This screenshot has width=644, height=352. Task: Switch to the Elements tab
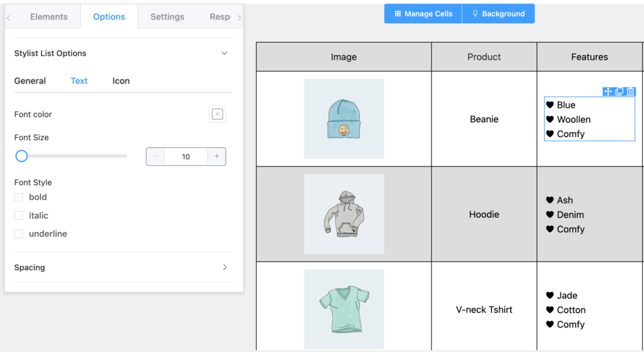49,17
